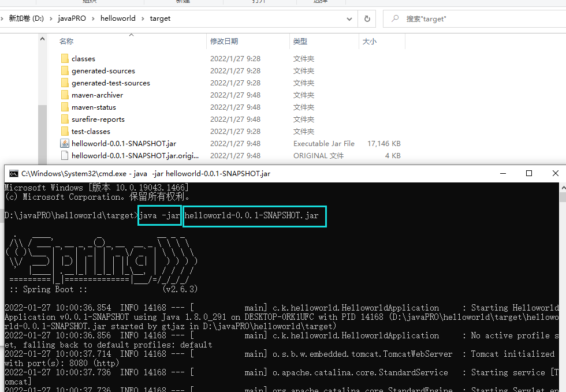566x392 pixels.
Task: Click the search magnifier icon
Action: [395, 18]
